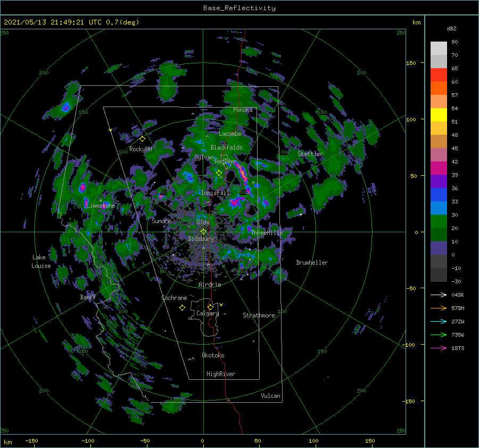Pick the purple 39-36 dBZ color band
The image size is (479, 448).
coord(439,182)
